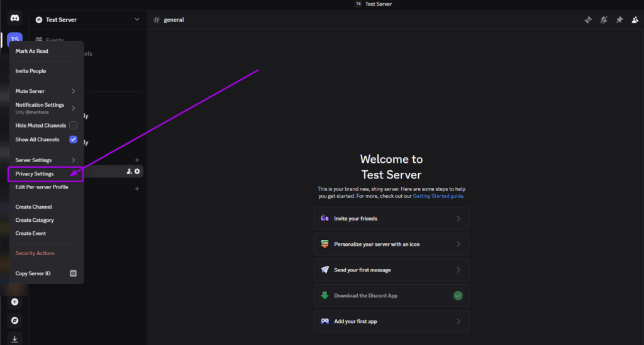This screenshot has height=345, width=644.
Task: Click Download the Discord App card
Action: point(391,295)
